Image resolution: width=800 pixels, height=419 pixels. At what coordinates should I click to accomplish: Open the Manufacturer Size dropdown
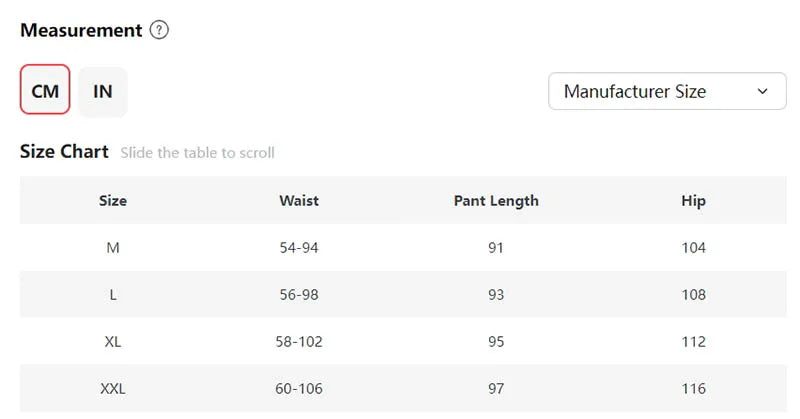coord(667,91)
